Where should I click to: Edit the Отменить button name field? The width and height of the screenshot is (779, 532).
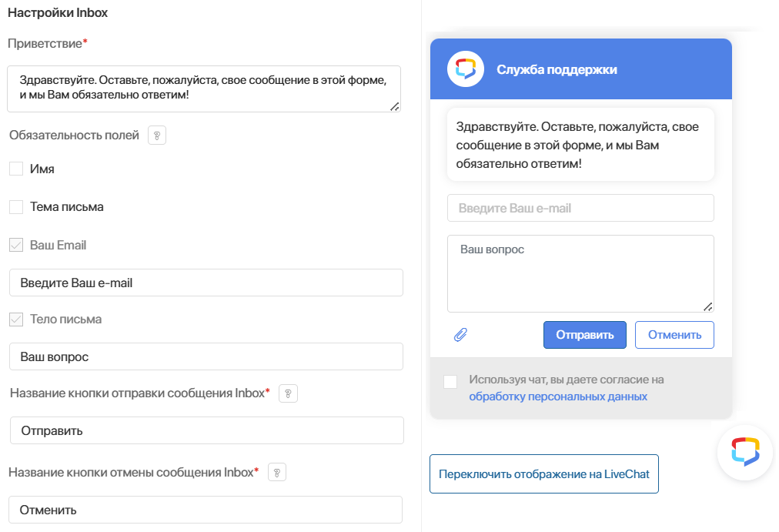[206, 510]
